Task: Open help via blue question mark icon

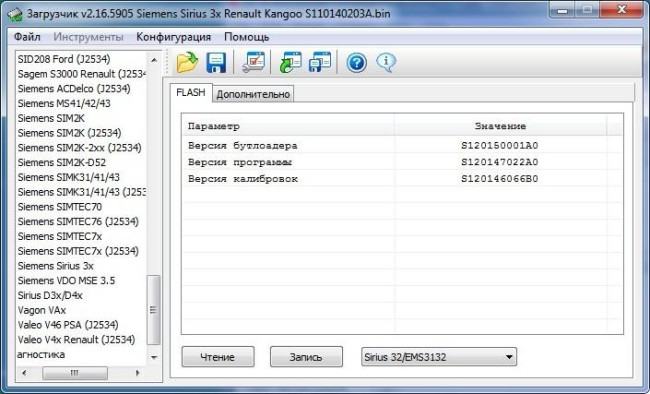Action: pos(357,63)
